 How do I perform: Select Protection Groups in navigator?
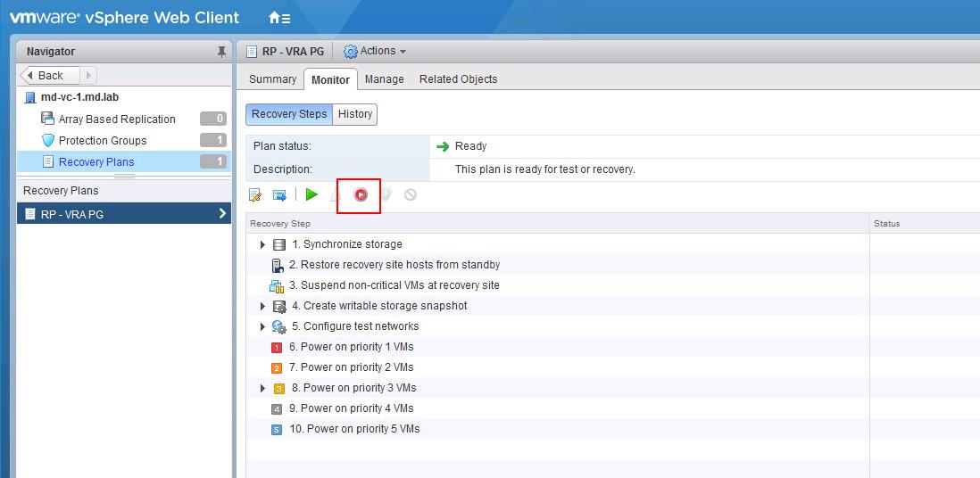coord(103,141)
